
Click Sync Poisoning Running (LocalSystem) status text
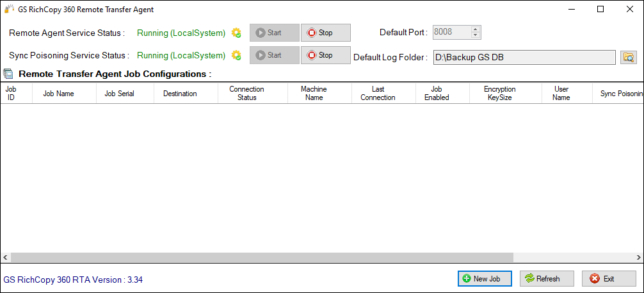[x=181, y=56]
